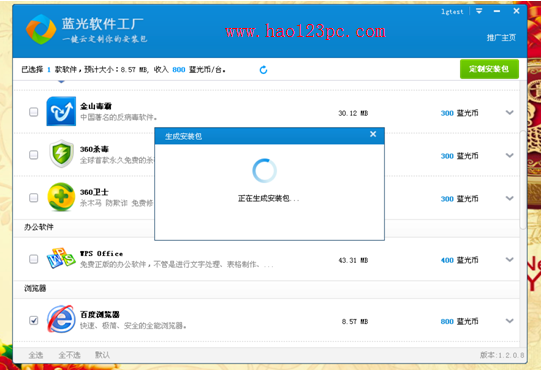The image size is (541, 370).
Task: Check the 360杀毒 checkbox
Action: pos(33,155)
